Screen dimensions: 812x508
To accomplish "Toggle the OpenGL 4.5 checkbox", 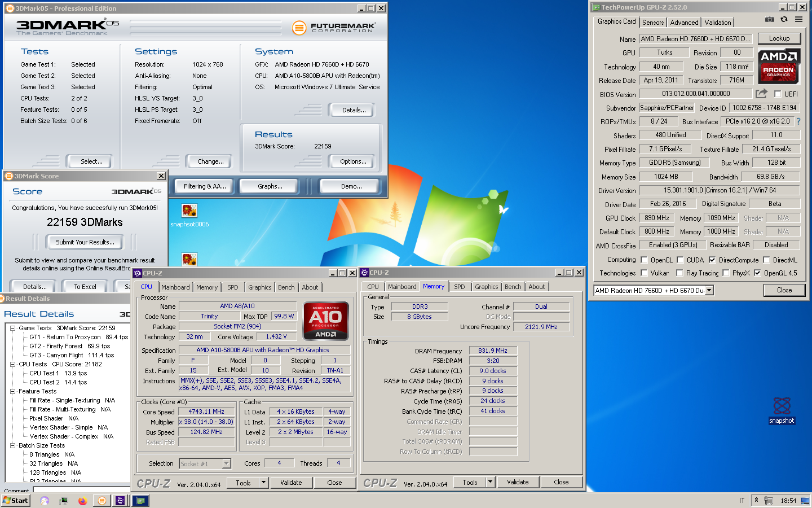I will click(x=757, y=273).
